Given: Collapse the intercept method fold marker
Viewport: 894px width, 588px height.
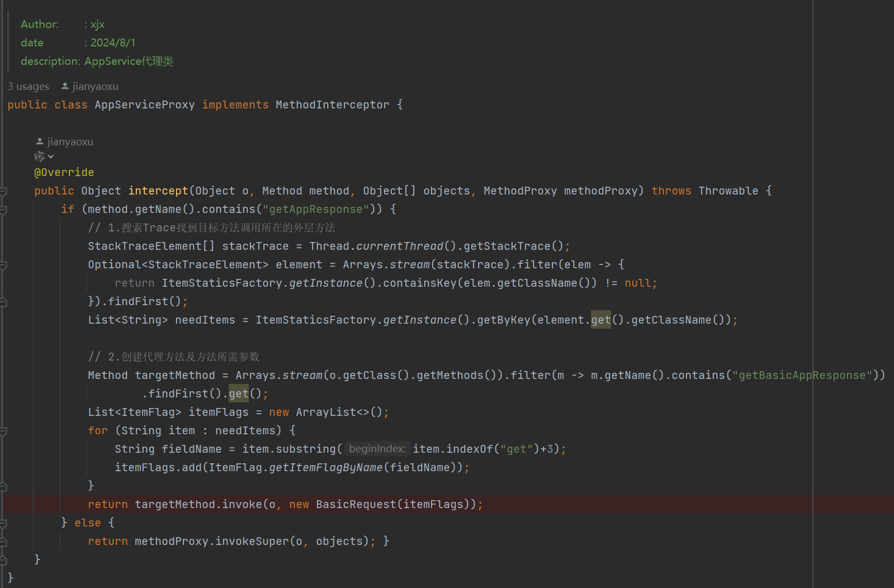Looking at the screenshot, I should [x=3, y=192].
